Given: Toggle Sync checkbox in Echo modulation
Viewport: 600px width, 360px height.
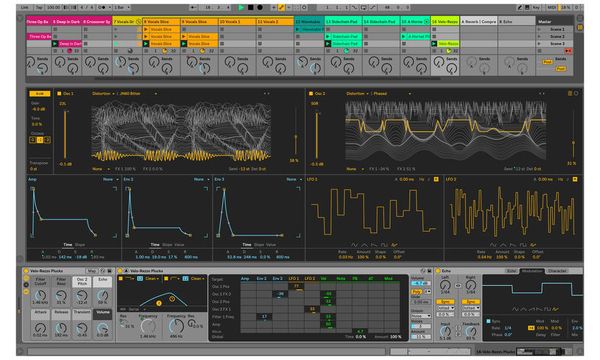Looking at the screenshot, I should pos(488,321).
